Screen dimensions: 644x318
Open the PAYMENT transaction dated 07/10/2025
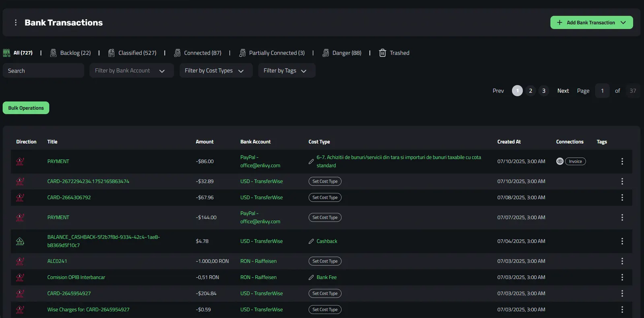click(58, 161)
